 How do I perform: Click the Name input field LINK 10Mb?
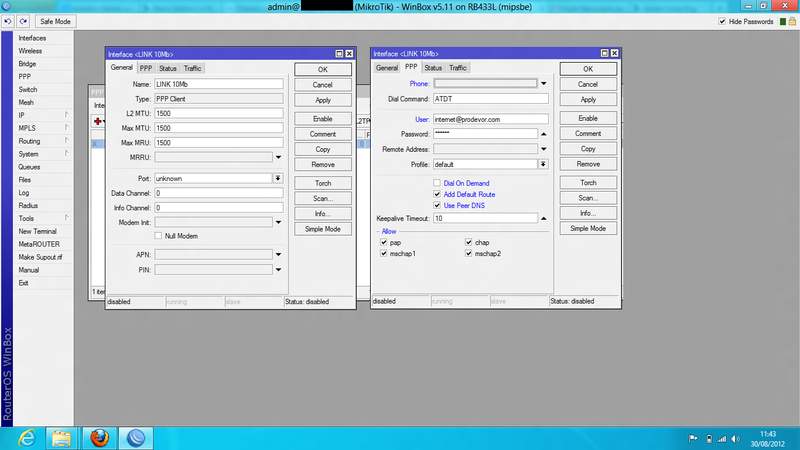(219, 84)
